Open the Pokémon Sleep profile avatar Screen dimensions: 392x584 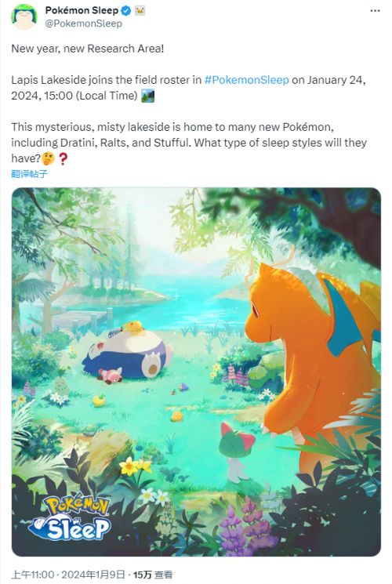pyautogui.click(x=24, y=16)
